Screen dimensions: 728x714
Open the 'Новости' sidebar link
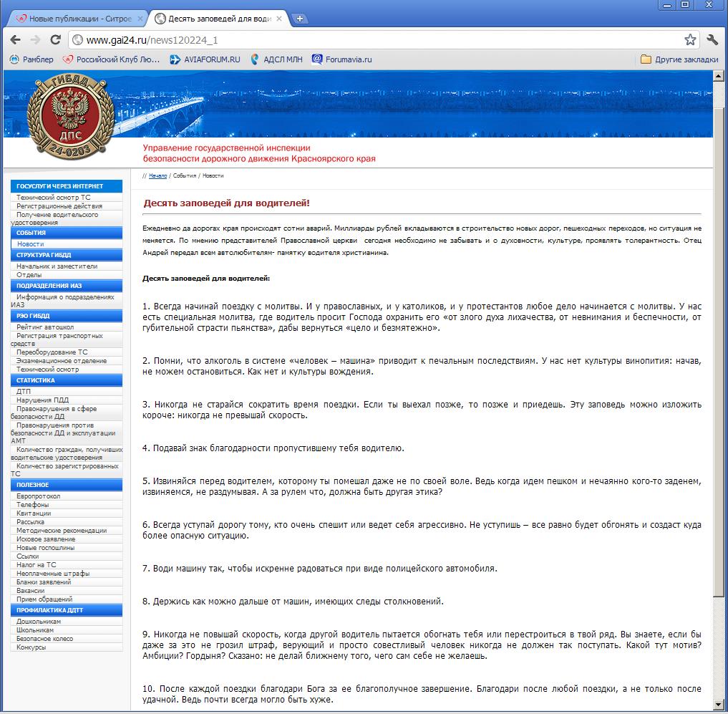[31, 244]
